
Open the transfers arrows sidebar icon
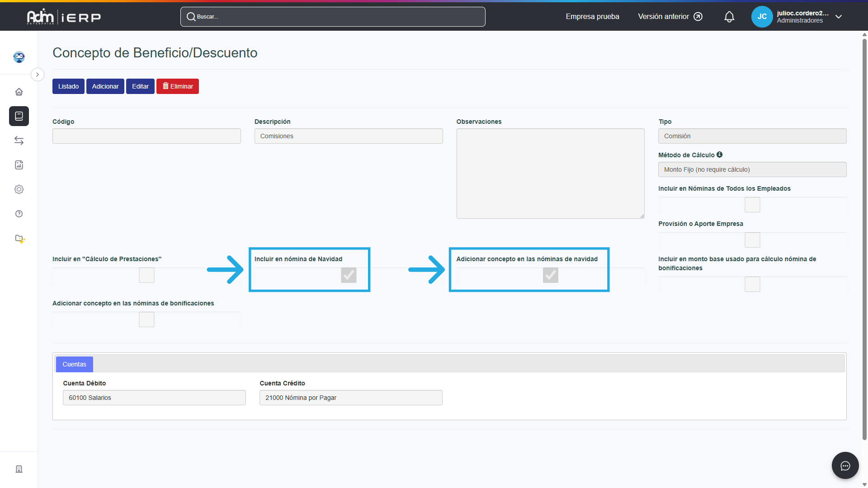(x=19, y=141)
